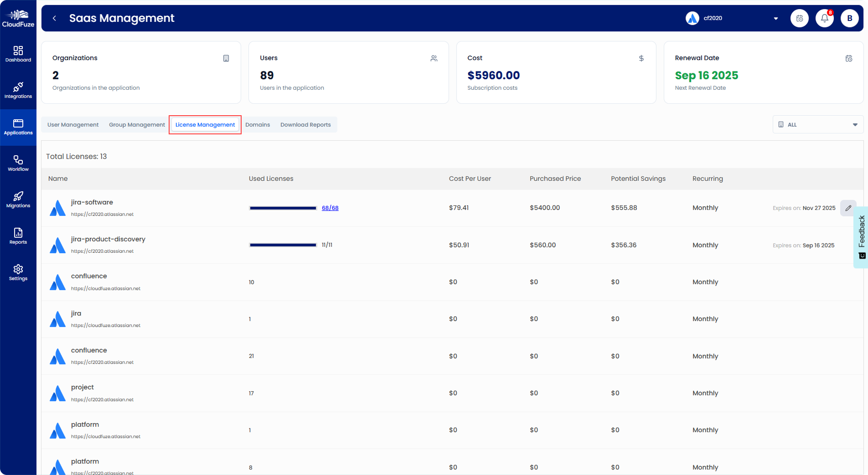Screen dimensions: 868x475
Task: Click the jira-software license name
Action: coord(92,202)
